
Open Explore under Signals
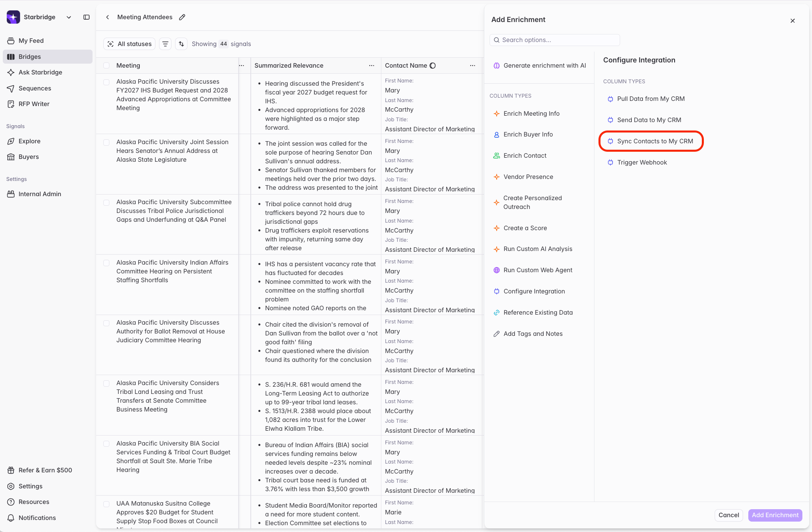click(47, 141)
